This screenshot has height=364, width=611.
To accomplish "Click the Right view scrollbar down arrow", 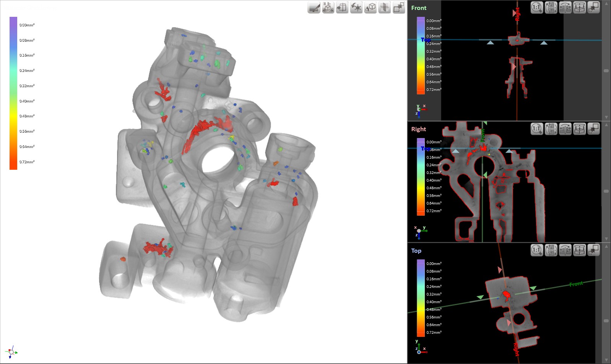I will (606, 239).
